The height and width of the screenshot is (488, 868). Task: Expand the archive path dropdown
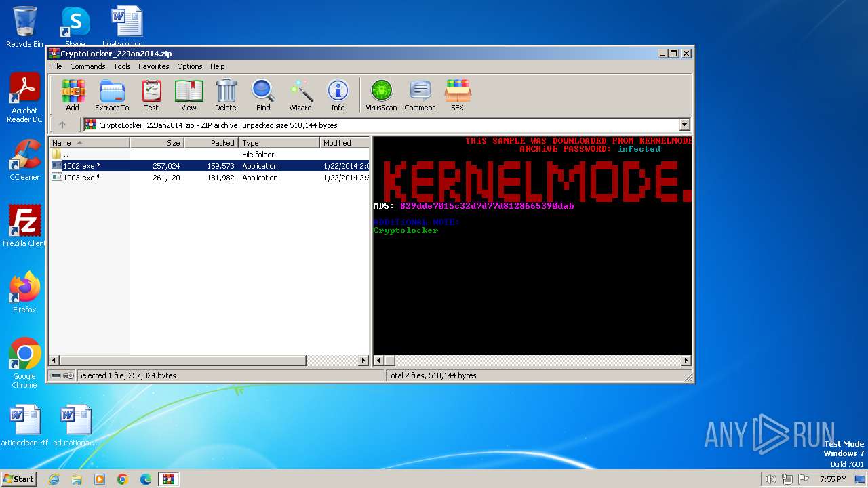pyautogui.click(x=684, y=125)
